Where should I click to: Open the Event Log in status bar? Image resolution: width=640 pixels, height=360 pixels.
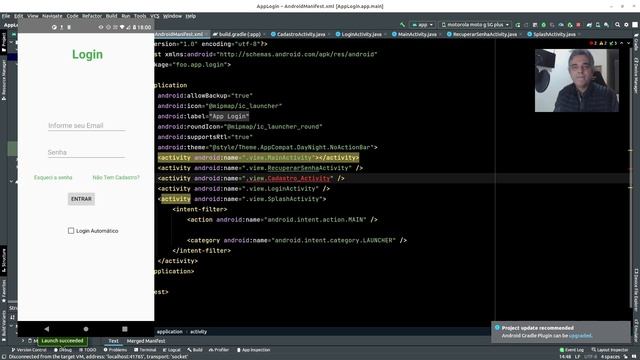(571, 350)
